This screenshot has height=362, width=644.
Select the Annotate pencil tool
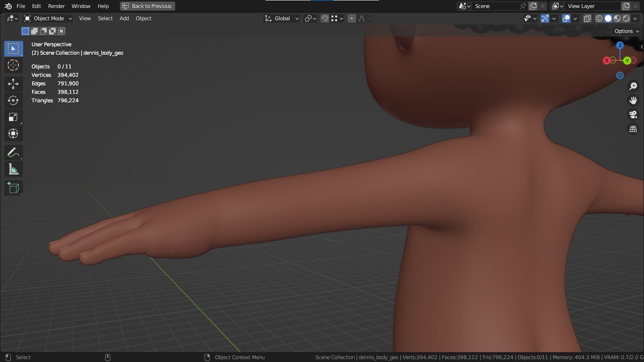coord(13,153)
